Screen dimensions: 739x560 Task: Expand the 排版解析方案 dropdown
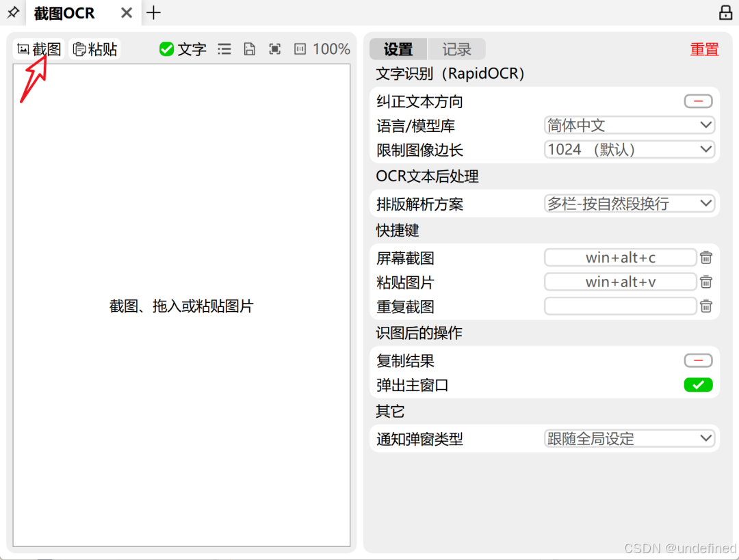(629, 203)
